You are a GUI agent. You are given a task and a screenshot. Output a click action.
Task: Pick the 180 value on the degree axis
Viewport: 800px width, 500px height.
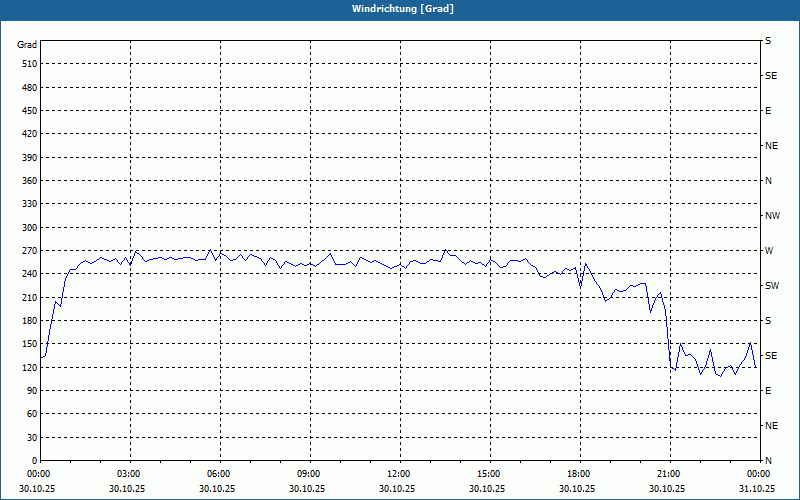click(x=30, y=320)
